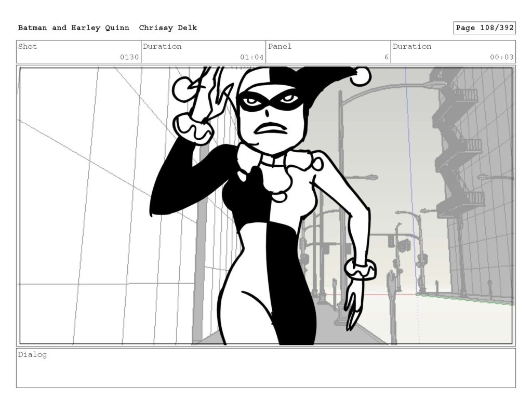The height and width of the screenshot is (412, 532).
Task: Click the 'Panel' label
Action: click(x=280, y=46)
